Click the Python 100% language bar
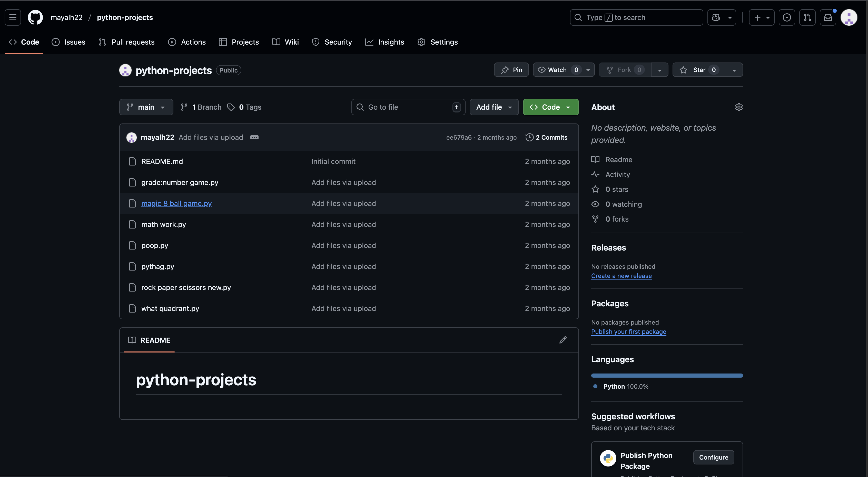 [x=666, y=375]
